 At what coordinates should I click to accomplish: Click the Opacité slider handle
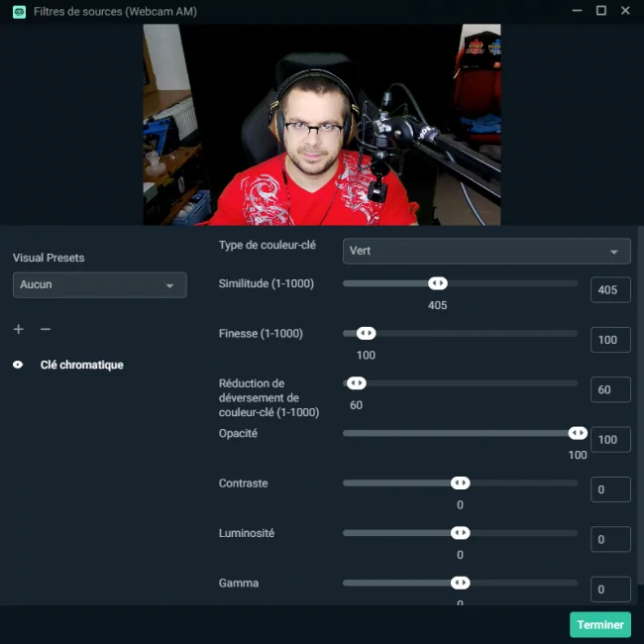coord(578,433)
